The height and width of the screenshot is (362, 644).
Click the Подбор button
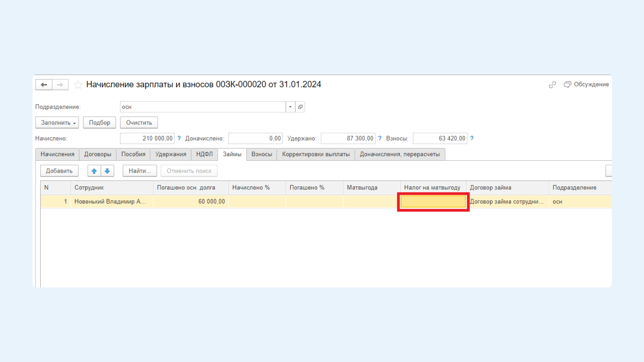(x=98, y=122)
